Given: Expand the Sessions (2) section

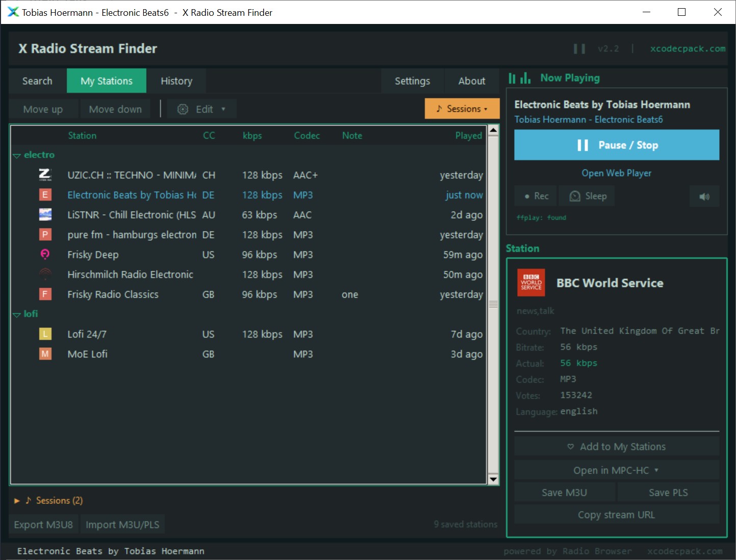Looking at the screenshot, I should [17, 501].
